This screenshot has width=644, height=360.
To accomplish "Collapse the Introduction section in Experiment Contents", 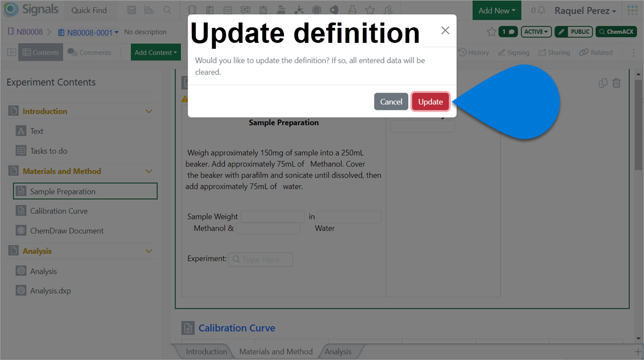I will pyautogui.click(x=148, y=110).
